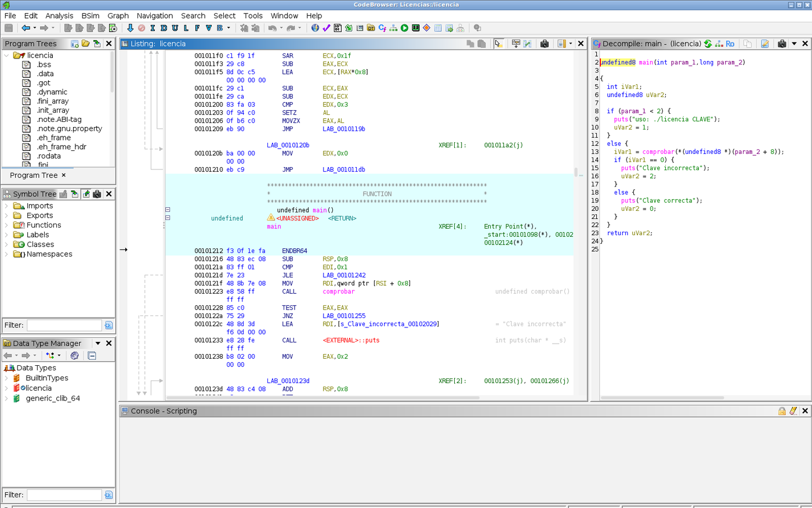Toggle Symbol Tree incoming navigation button
The image size is (812, 508).
pos(75,194)
